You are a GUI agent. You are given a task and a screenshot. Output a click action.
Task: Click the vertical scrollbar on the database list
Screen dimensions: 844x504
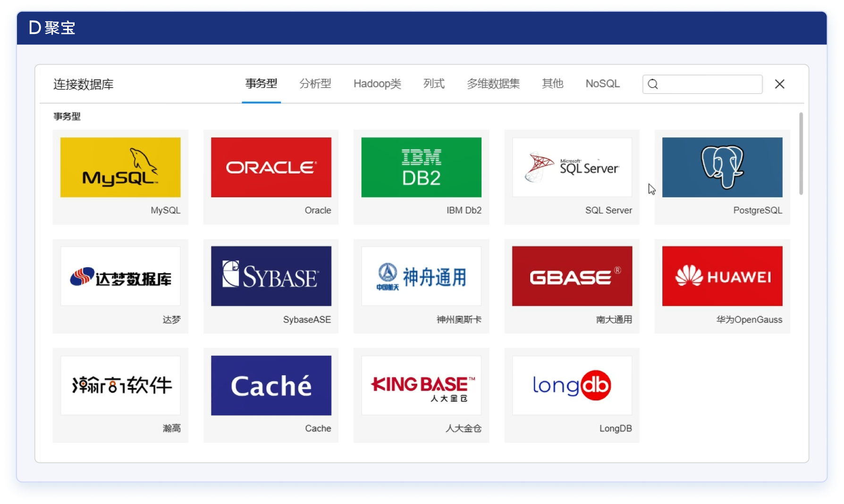[801, 153]
